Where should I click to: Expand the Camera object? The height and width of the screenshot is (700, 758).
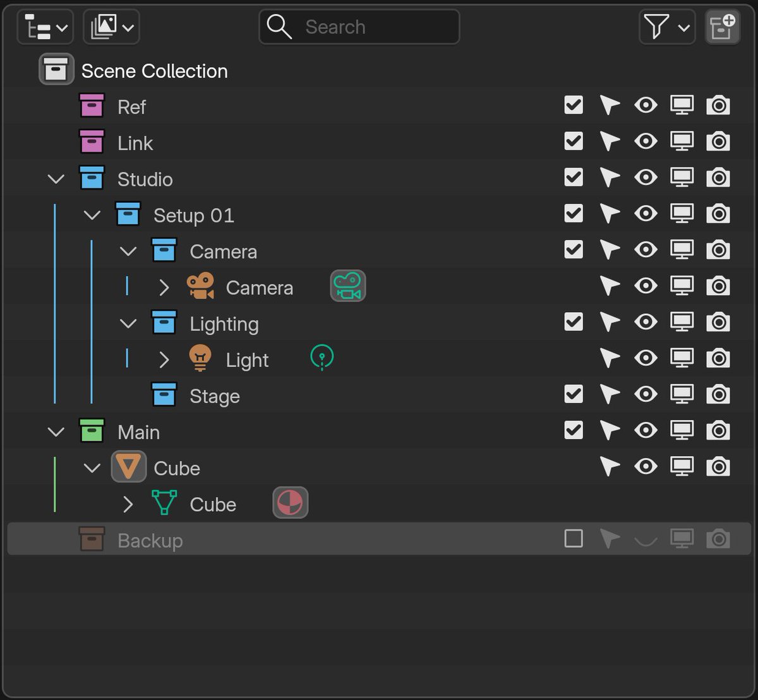(x=164, y=287)
